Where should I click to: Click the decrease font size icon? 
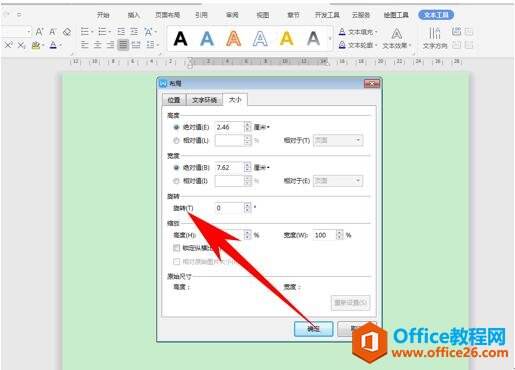53,32
